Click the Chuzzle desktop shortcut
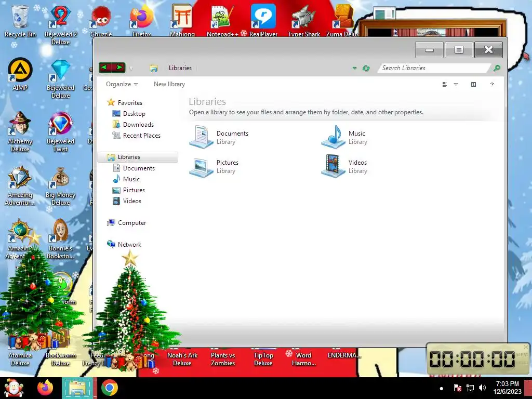The width and height of the screenshot is (532, 399). point(101,21)
